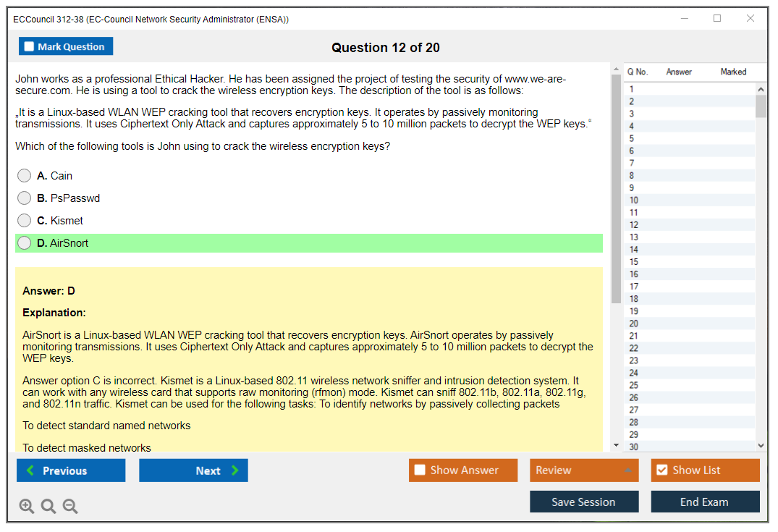Reset zoom with the middle magnifier icon
Viewport: 778px width, 532px height.
48,506
